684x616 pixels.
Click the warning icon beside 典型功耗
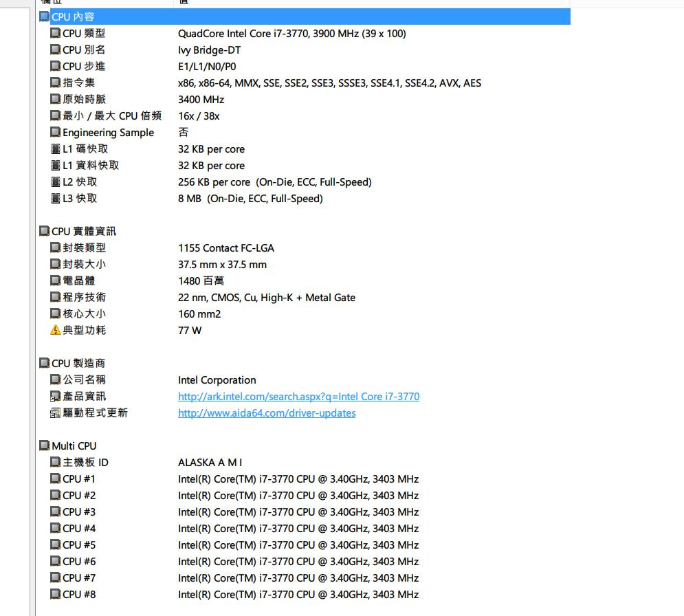56,330
